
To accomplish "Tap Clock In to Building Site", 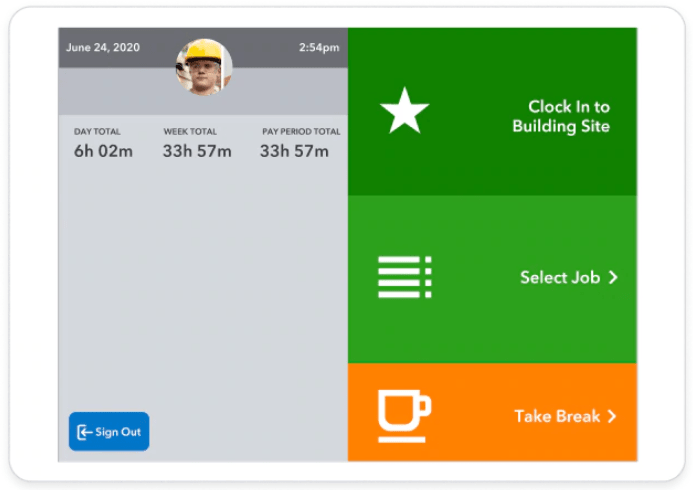I will coord(492,112).
